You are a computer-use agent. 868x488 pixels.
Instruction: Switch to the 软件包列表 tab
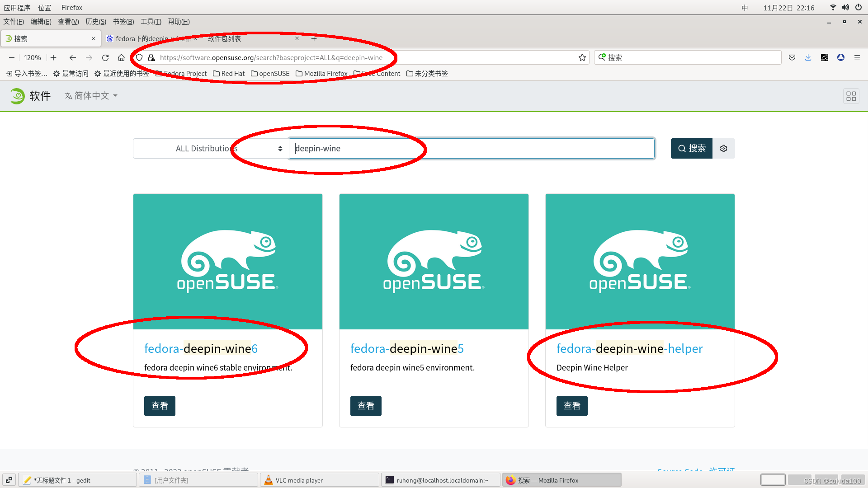(x=225, y=38)
